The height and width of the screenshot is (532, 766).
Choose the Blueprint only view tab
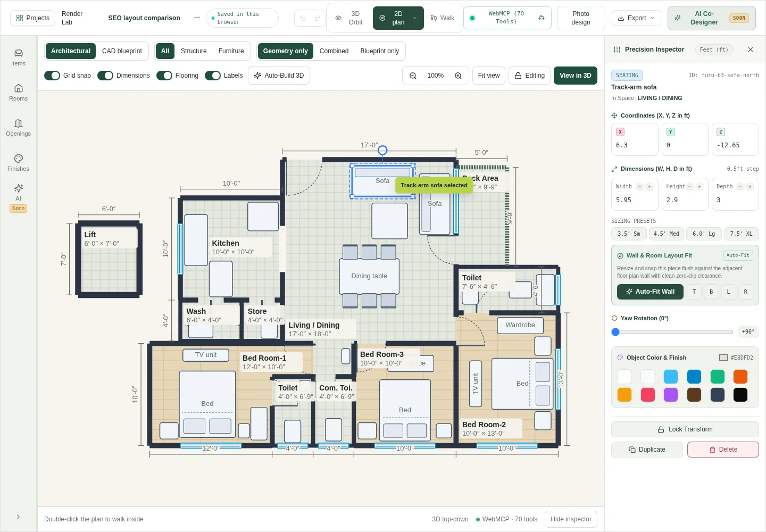click(x=379, y=51)
